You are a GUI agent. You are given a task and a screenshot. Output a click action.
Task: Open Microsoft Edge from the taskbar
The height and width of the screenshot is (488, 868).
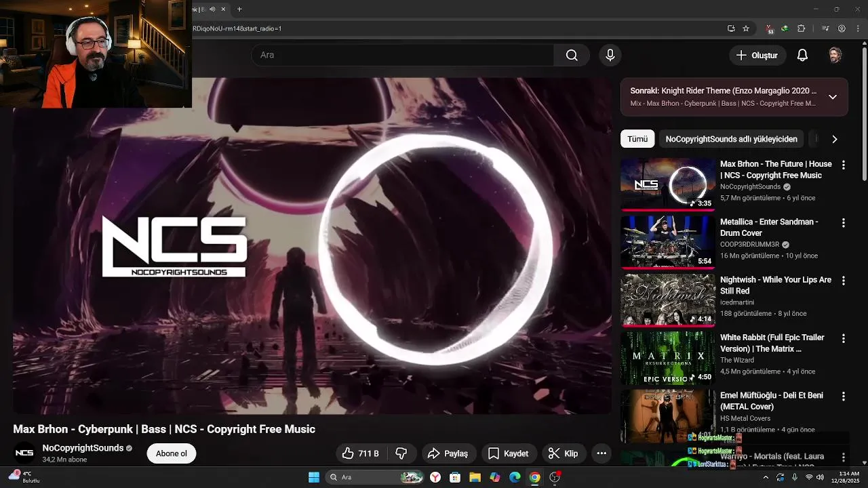coord(515,477)
